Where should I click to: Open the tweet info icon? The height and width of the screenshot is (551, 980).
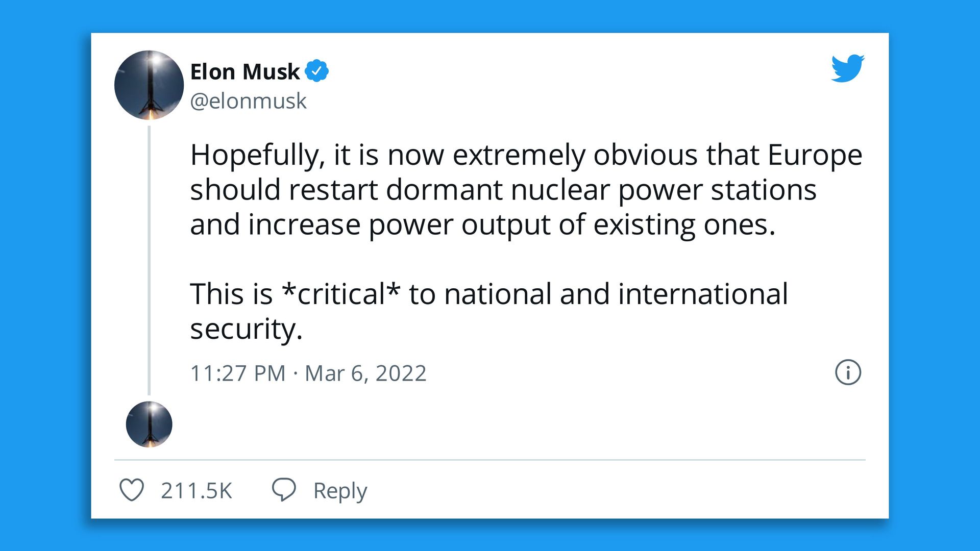click(848, 372)
